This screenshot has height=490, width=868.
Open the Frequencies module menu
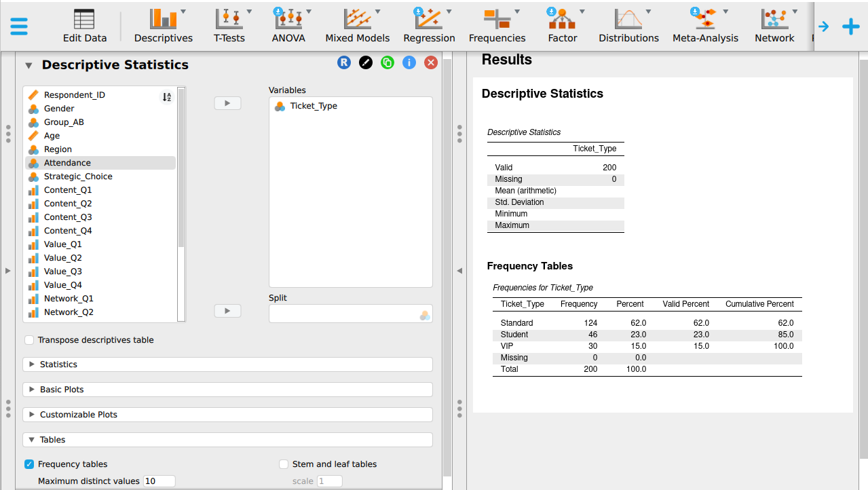pos(497,26)
